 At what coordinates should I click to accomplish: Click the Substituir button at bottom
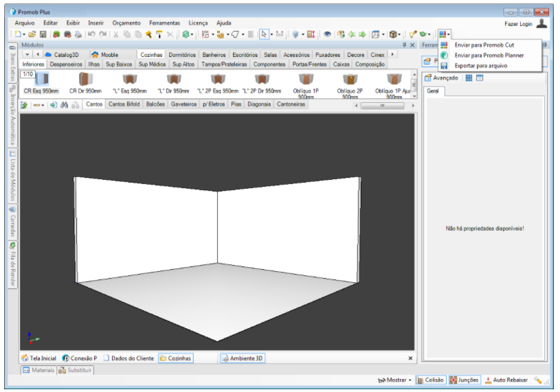click(x=76, y=370)
